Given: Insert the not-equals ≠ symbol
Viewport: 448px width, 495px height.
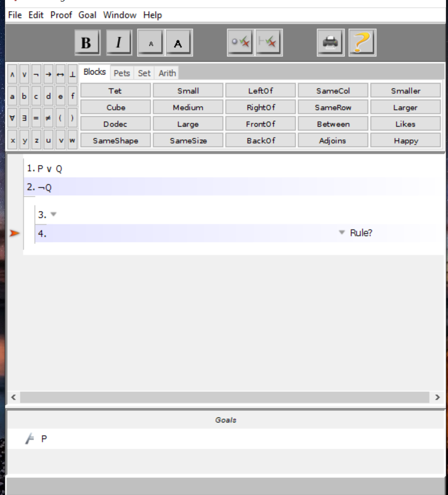Looking at the screenshot, I should [48, 118].
